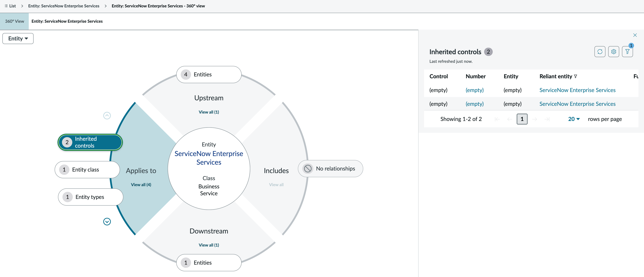Open the Entity dropdown menu
Image resolution: width=644 pixels, height=277 pixels.
click(x=18, y=39)
